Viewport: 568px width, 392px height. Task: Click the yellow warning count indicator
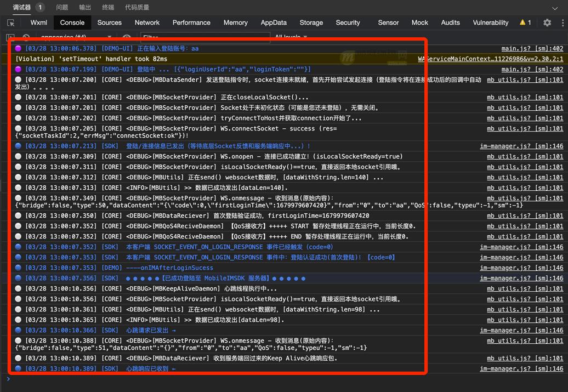click(x=524, y=22)
